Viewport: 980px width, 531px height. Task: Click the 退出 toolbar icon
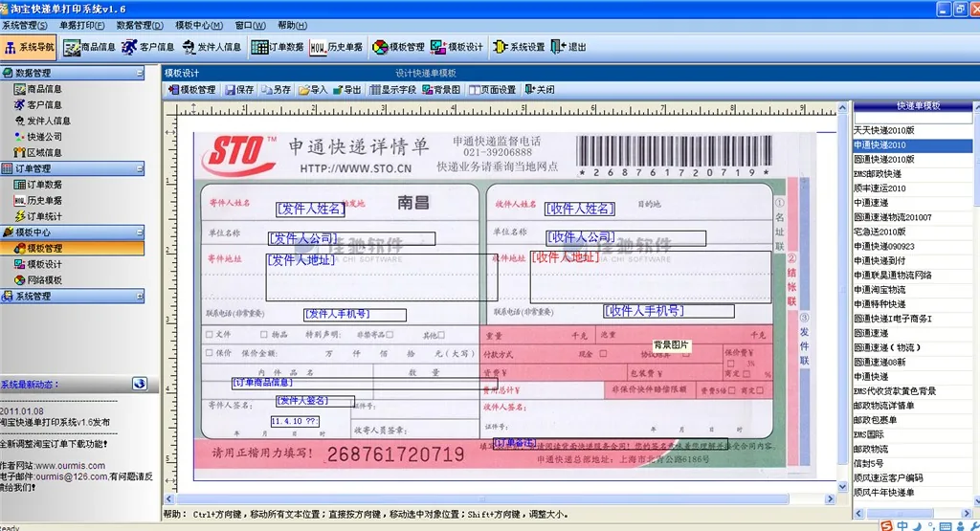(x=568, y=47)
